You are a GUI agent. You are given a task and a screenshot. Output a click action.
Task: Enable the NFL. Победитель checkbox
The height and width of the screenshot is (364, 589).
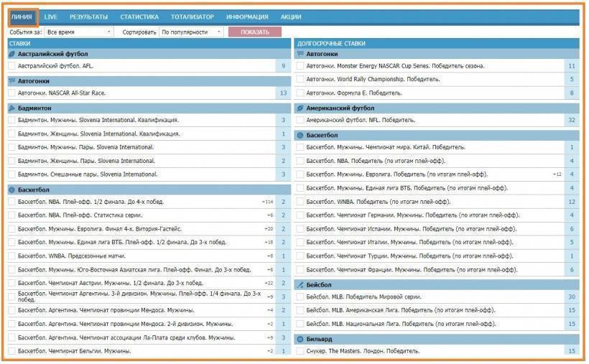(x=300, y=121)
